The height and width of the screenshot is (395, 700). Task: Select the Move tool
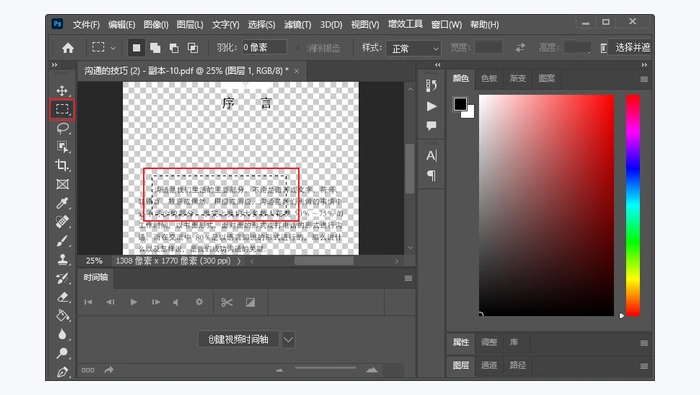[62, 91]
